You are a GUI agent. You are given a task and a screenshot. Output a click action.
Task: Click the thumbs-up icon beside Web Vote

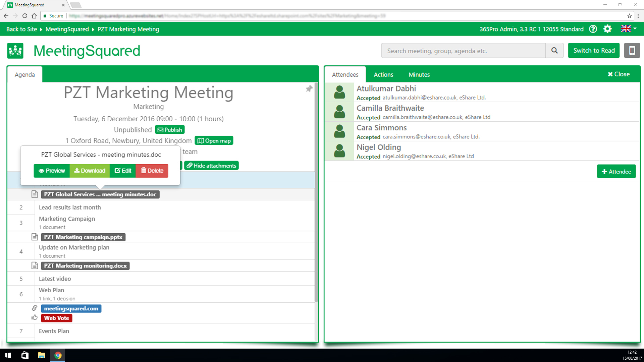[x=35, y=318]
